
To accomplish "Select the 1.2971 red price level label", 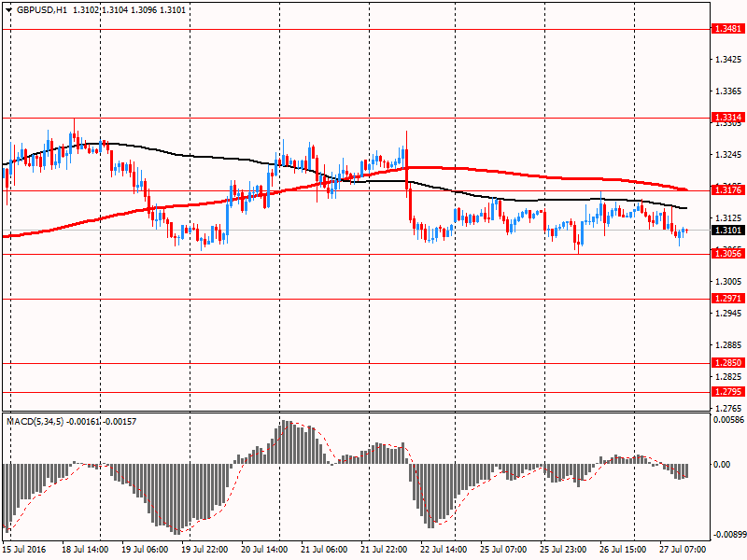I will [x=728, y=298].
